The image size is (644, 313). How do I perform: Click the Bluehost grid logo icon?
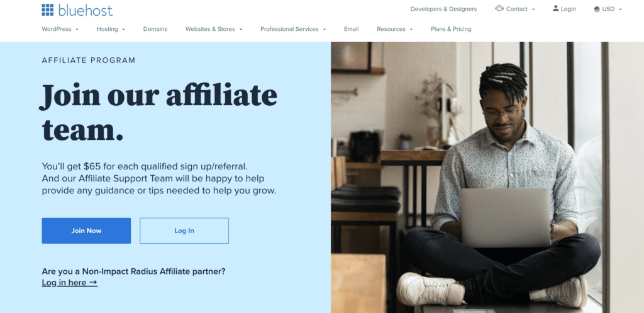coord(48,10)
